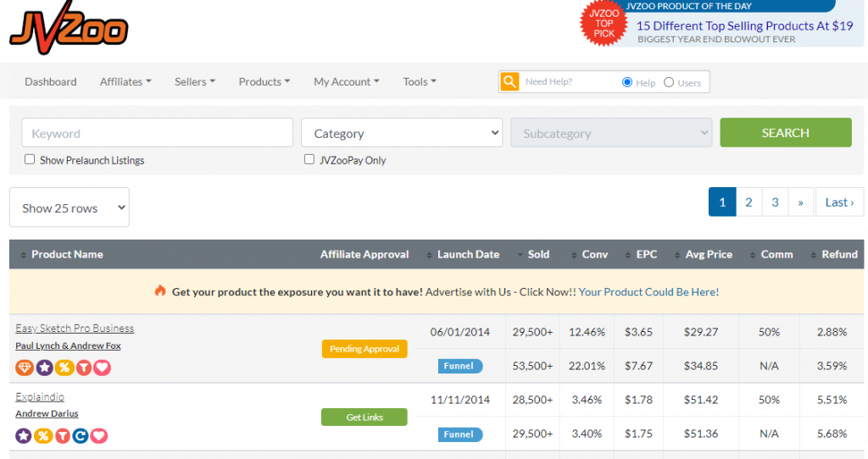868x459 pixels.
Task: Click the 53,500+ funnel sold value
Action: pyautogui.click(x=532, y=366)
